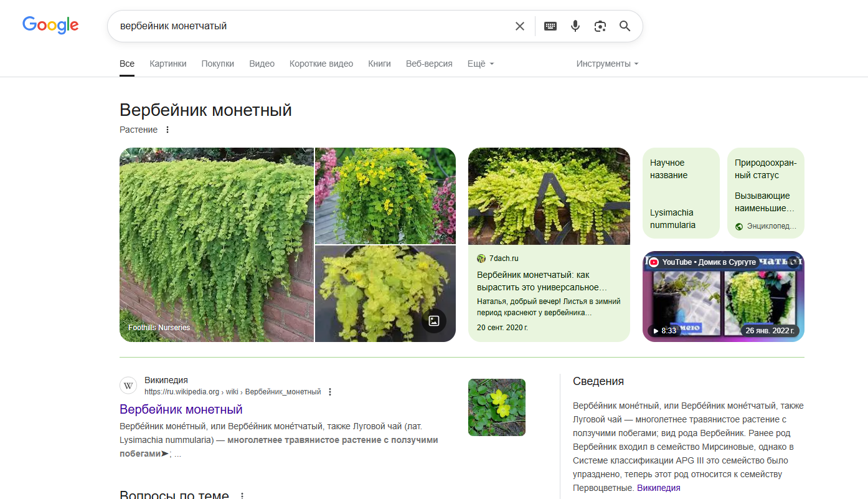The height and width of the screenshot is (499, 868).
Task: Expand the Инструменты dropdown
Action: point(607,64)
